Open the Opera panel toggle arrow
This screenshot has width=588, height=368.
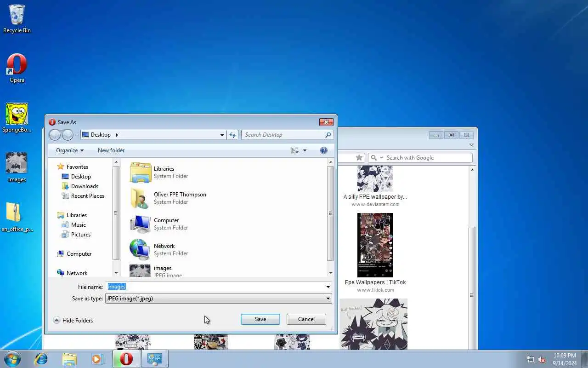pos(471,145)
